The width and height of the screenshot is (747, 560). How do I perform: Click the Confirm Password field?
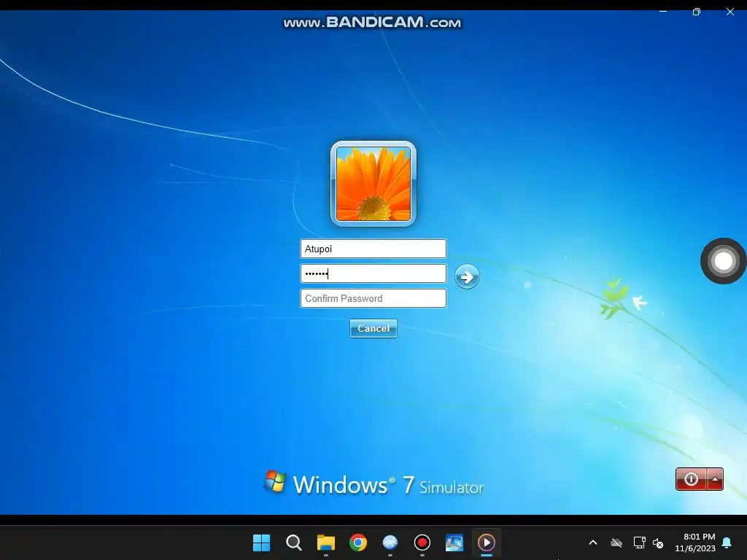(373, 298)
